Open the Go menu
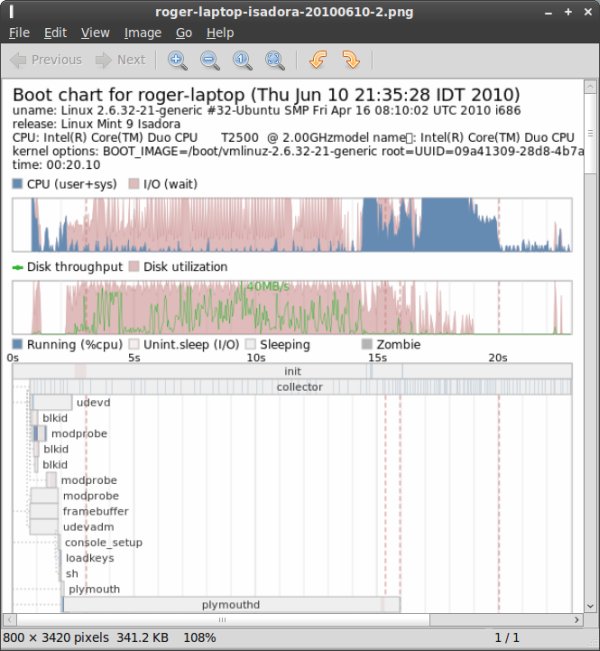 (x=184, y=33)
